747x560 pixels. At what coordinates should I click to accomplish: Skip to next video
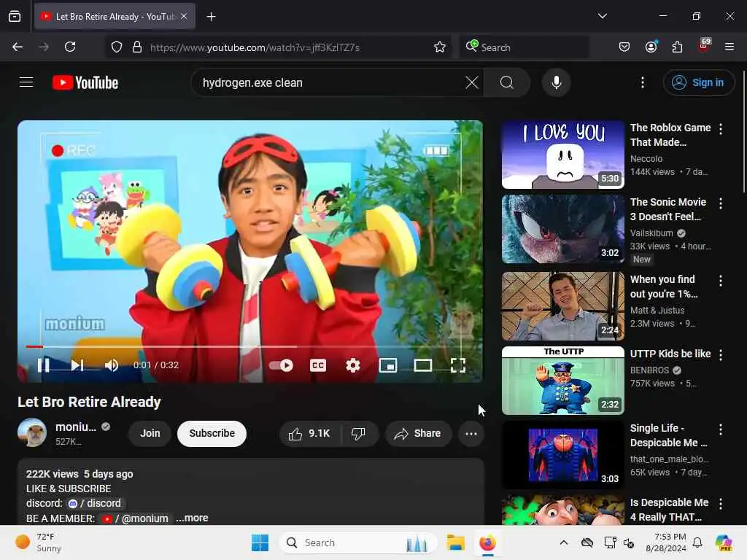tap(77, 365)
